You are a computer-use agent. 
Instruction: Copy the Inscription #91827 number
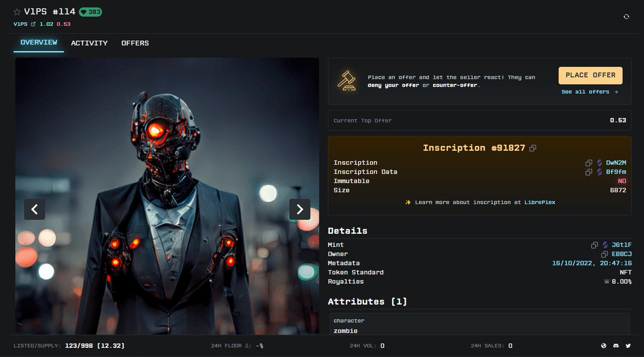[532, 148]
